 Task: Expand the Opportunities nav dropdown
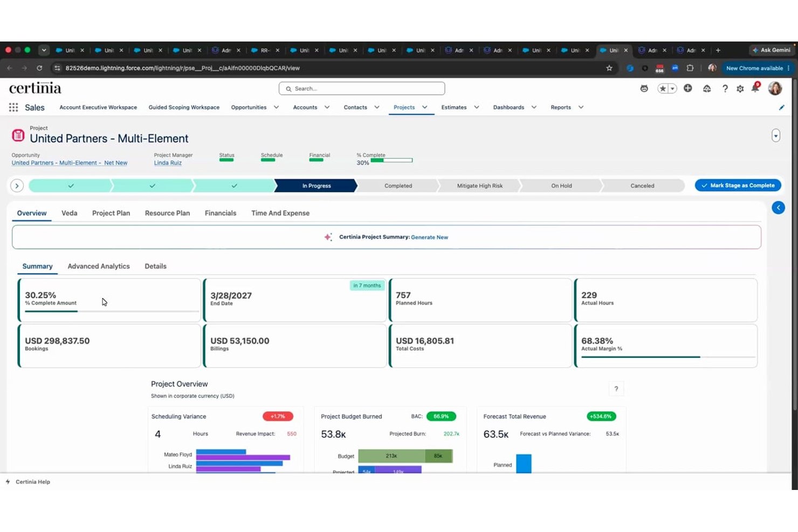(276, 107)
